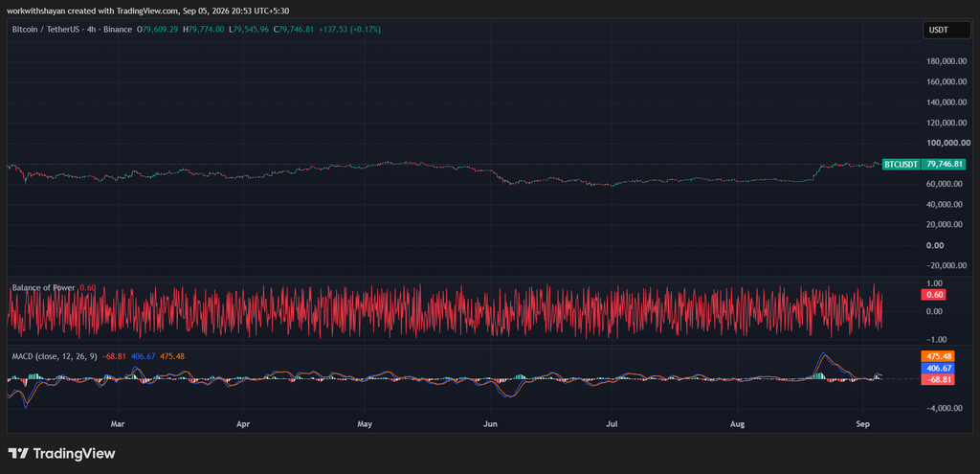Image resolution: width=980 pixels, height=474 pixels.
Task: Click the 40,000.00 price axis label
Action: click(947, 204)
